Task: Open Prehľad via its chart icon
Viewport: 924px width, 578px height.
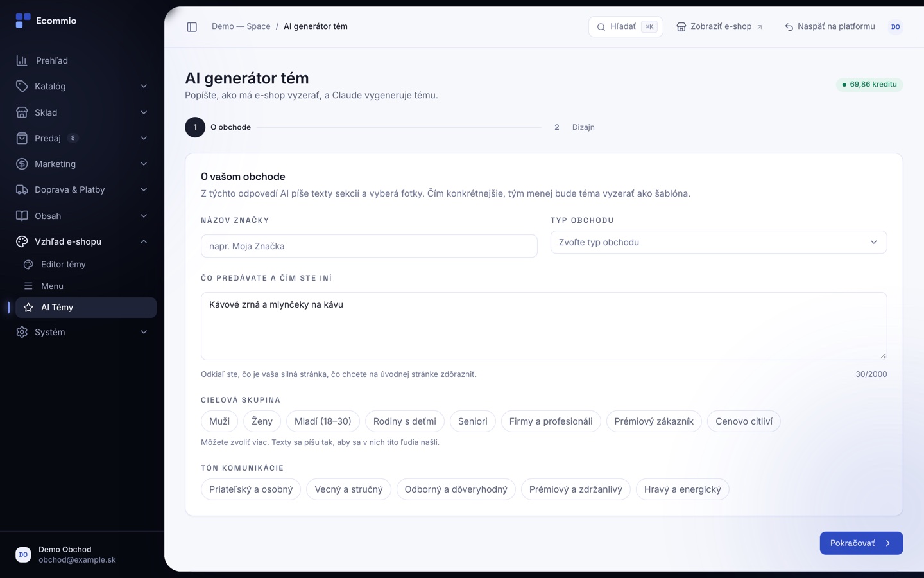Action: coord(22,60)
